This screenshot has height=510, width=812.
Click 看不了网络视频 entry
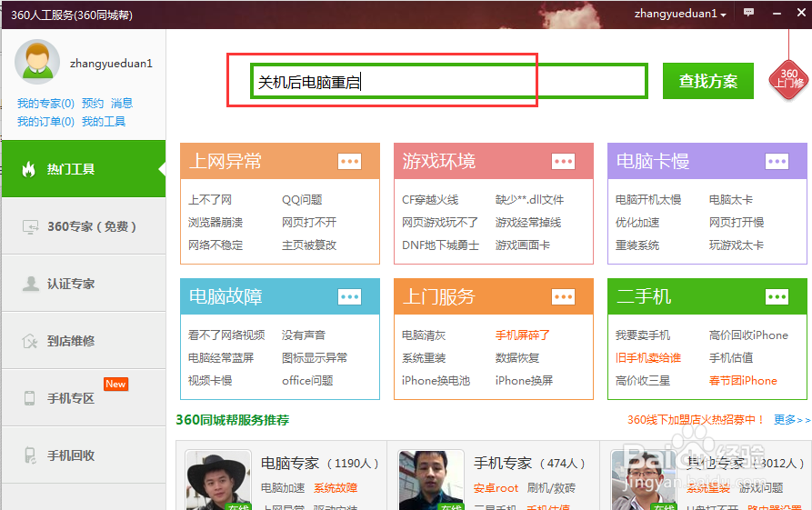click(226, 335)
